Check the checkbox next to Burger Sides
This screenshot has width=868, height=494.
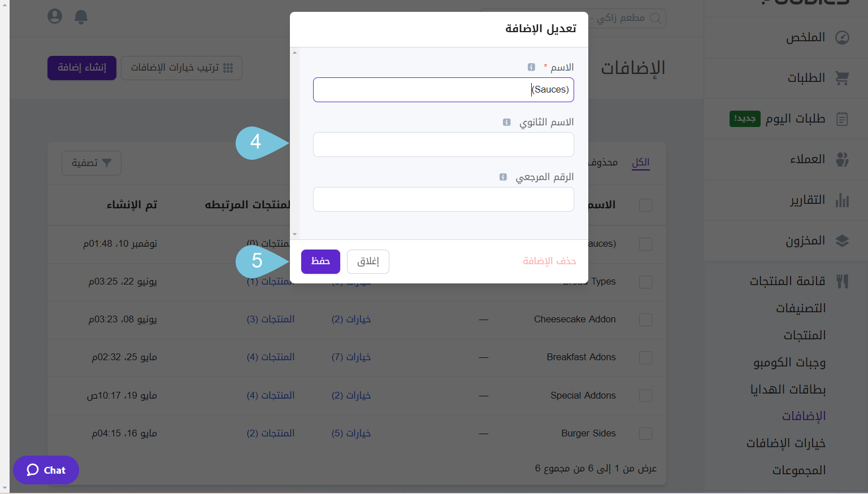[645, 434]
